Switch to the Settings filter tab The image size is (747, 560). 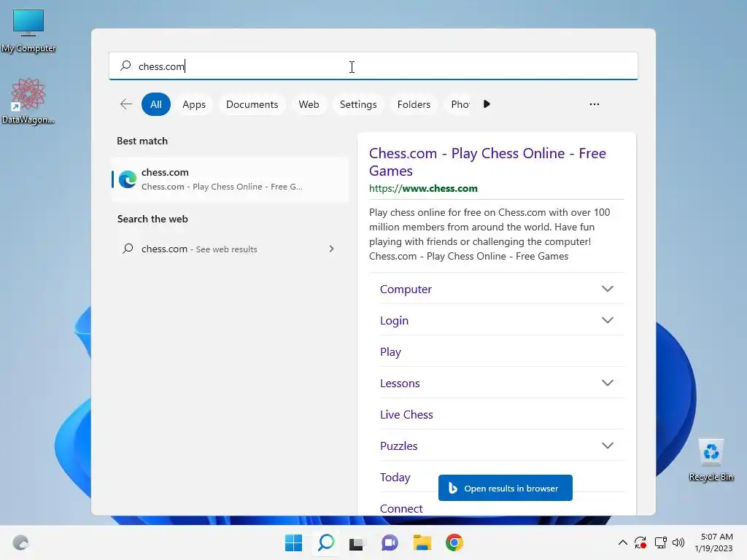coord(358,104)
